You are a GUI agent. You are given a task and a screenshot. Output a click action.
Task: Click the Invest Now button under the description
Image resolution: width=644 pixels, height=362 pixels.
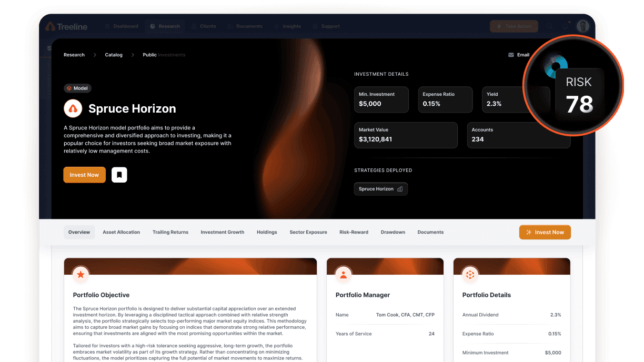(84, 175)
